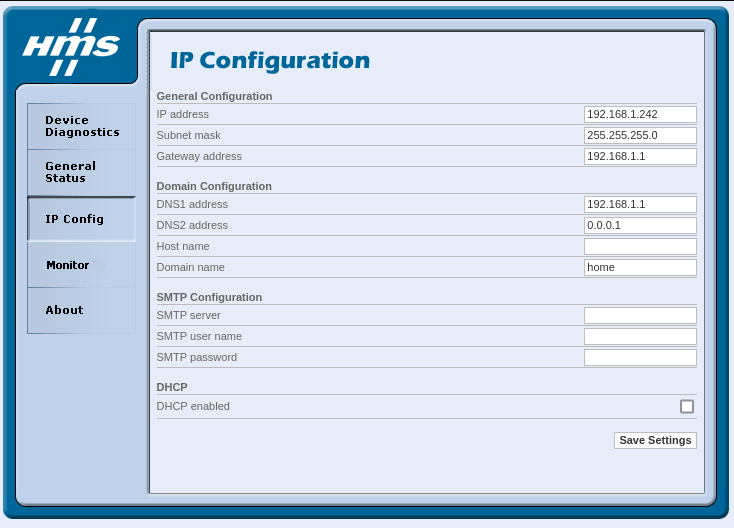Click the DNS1 address input
Image resolution: width=734 pixels, height=528 pixels.
[640, 204]
